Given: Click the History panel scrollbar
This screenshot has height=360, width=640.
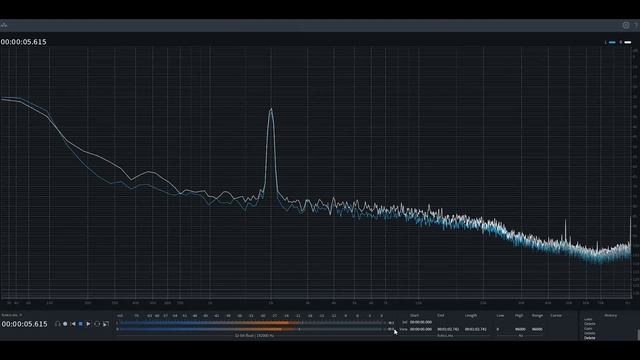Looking at the screenshot, I should pyautogui.click(x=638, y=334).
